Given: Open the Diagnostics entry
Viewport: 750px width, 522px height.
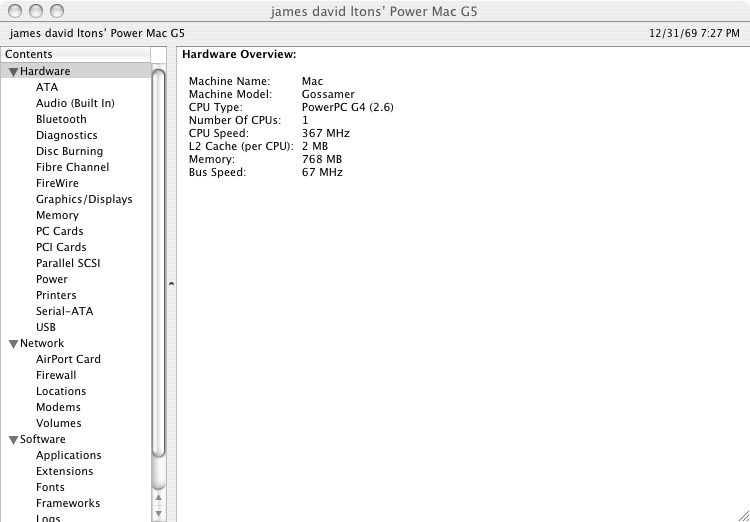Looking at the screenshot, I should click(66, 135).
